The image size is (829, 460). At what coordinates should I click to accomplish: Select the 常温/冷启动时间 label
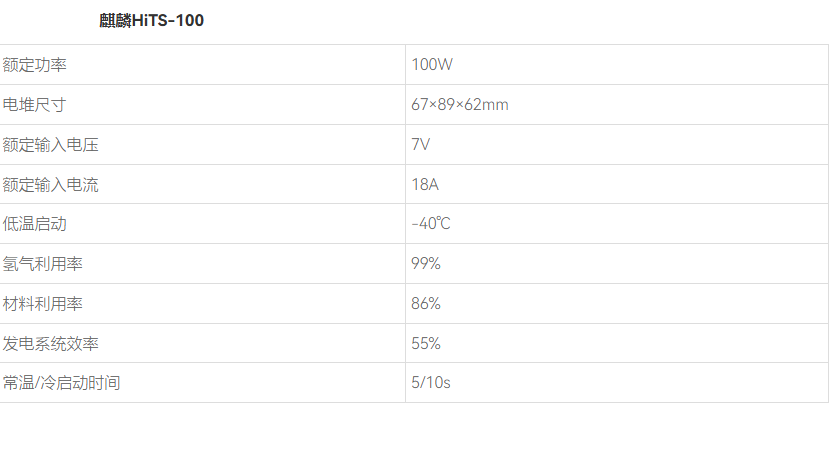(x=61, y=383)
